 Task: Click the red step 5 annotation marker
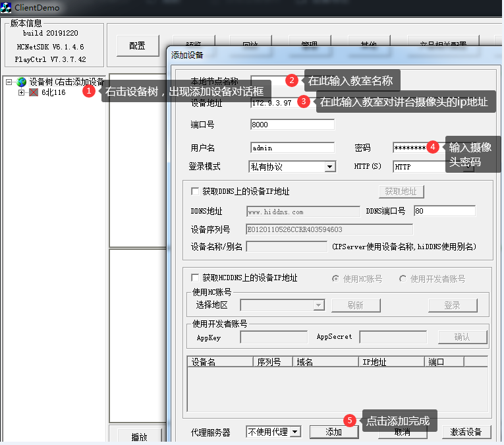[350, 420]
